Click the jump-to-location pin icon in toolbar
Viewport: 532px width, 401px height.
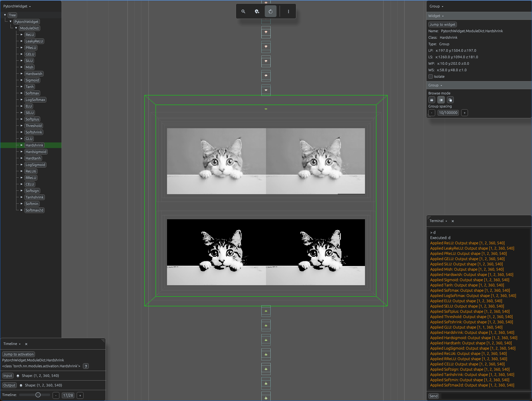(x=257, y=11)
